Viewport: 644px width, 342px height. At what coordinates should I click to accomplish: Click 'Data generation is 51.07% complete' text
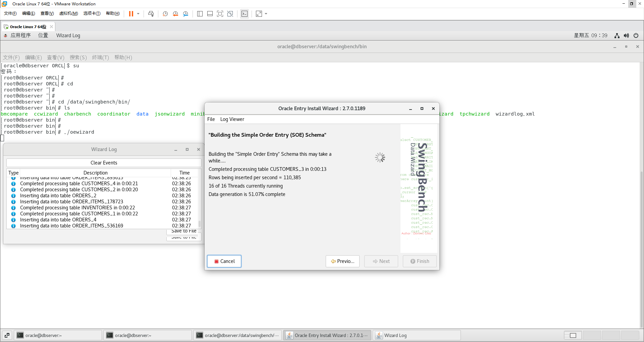point(247,194)
